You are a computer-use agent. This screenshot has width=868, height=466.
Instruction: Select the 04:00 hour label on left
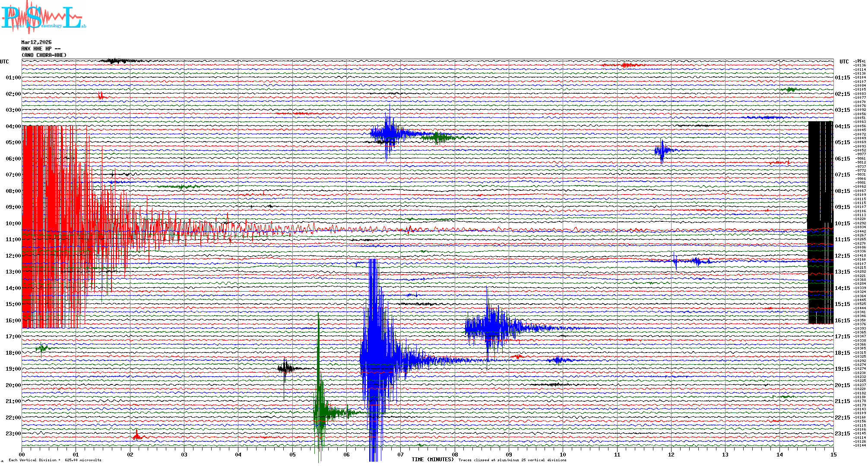click(x=13, y=126)
